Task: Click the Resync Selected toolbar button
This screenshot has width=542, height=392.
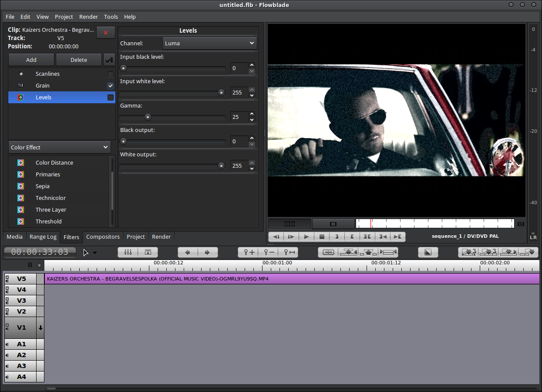Action: (x=388, y=252)
